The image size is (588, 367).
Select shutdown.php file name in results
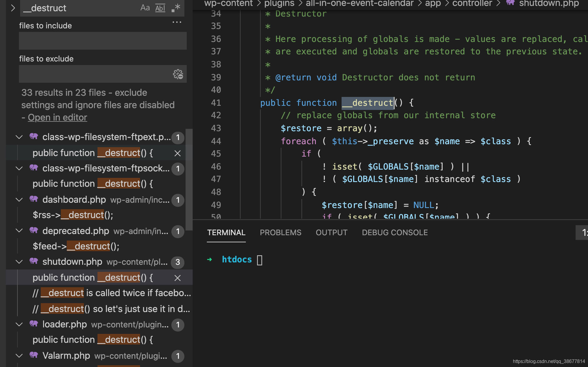[72, 262]
